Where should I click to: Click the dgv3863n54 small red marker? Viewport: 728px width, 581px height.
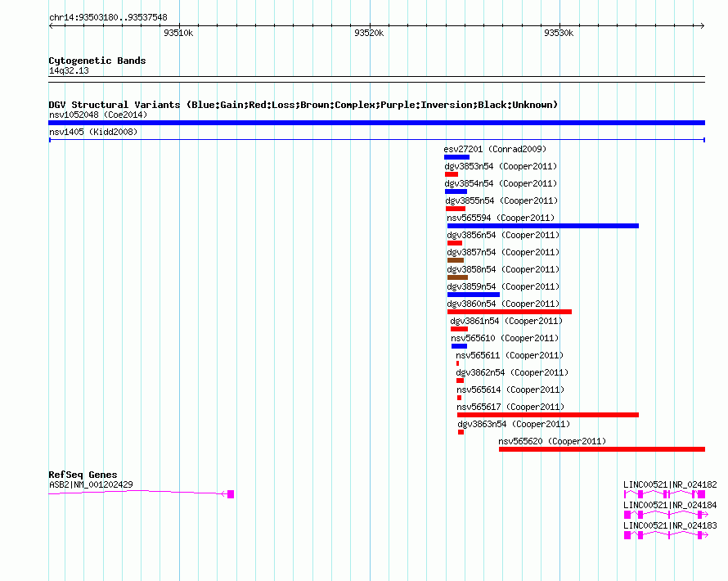coord(461,432)
